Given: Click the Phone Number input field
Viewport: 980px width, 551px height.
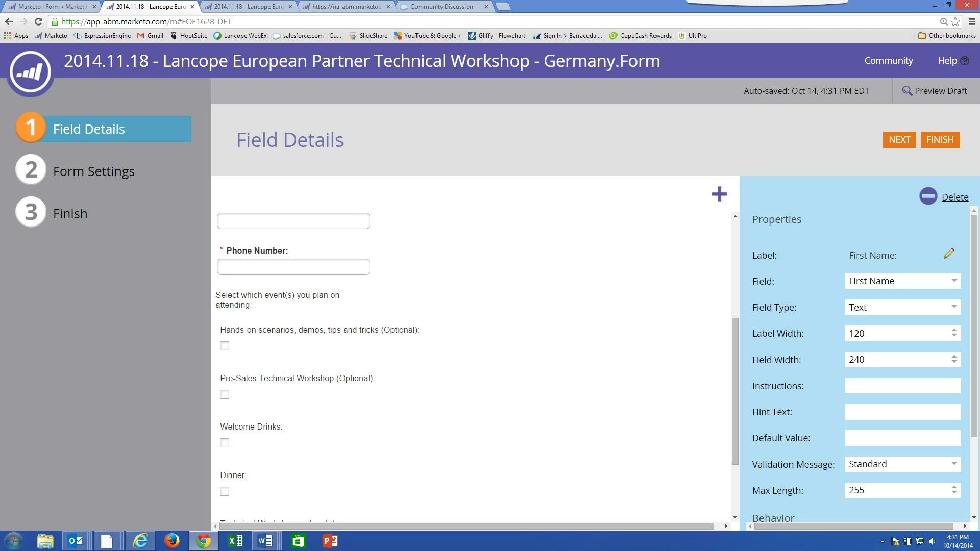Looking at the screenshot, I should coord(293,267).
